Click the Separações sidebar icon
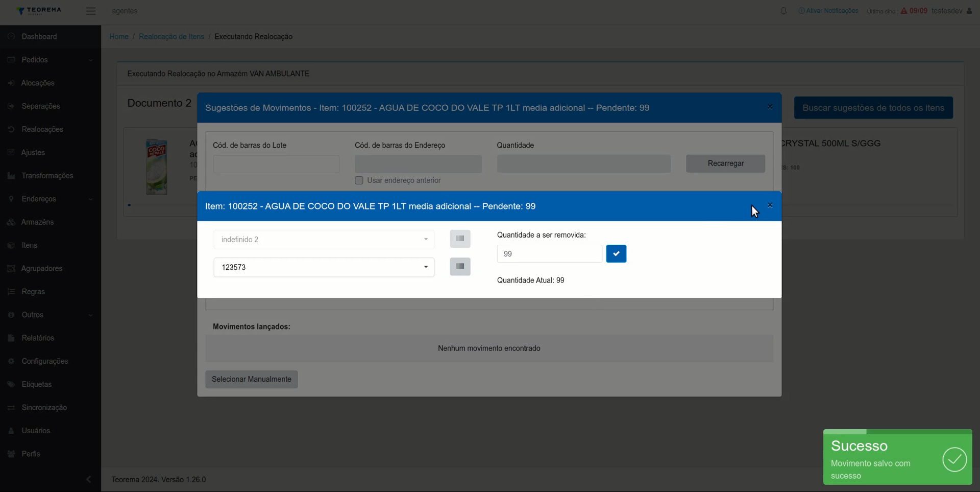This screenshot has width=980, height=492. [11, 106]
